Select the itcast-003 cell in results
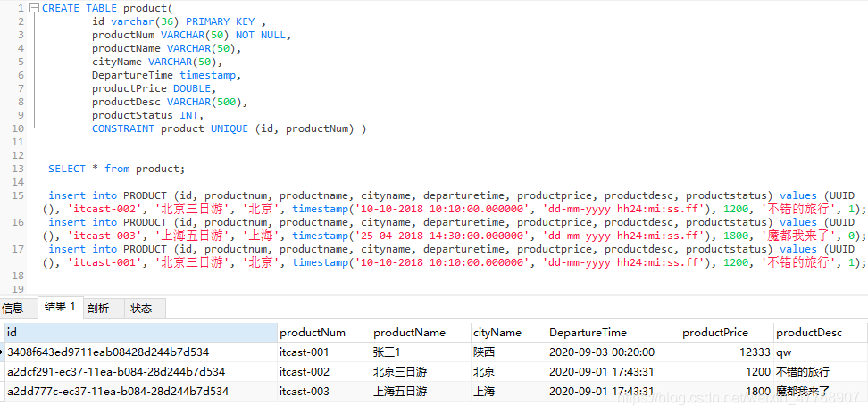Image resolution: width=868 pixels, height=414 pixels. [324, 392]
